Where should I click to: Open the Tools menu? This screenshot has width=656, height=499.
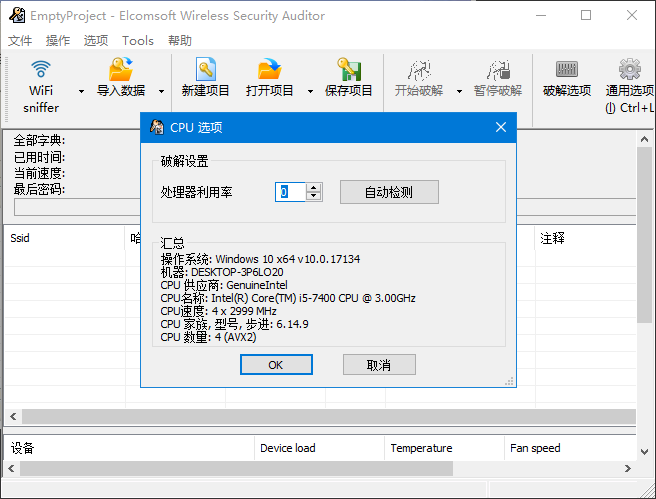pos(138,41)
